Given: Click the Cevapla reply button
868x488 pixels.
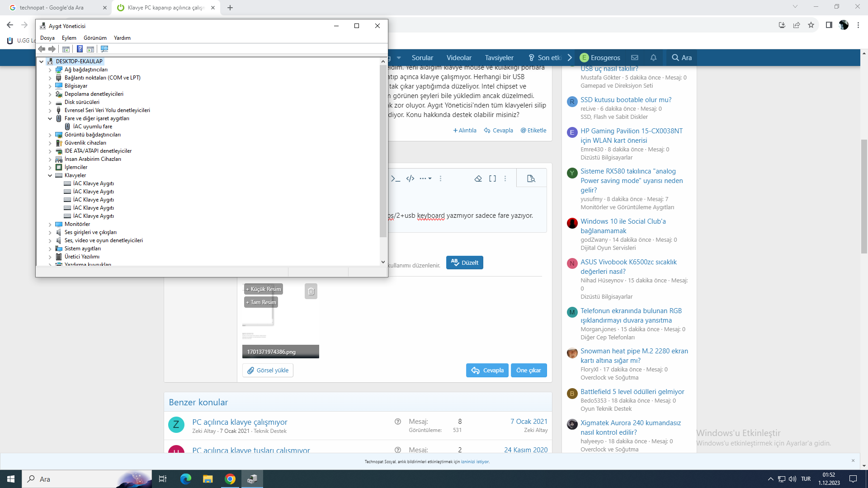Looking at the screenshot, I should (x=487, y=370).
